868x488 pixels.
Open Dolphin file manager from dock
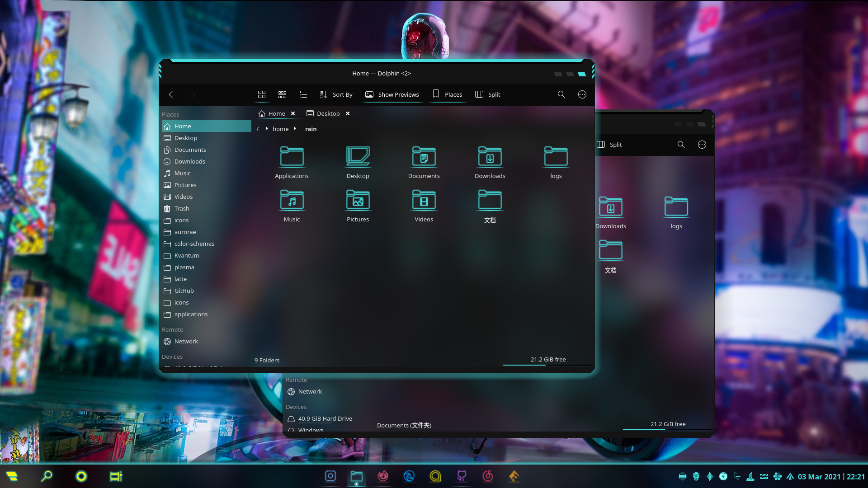coord(357,476)
